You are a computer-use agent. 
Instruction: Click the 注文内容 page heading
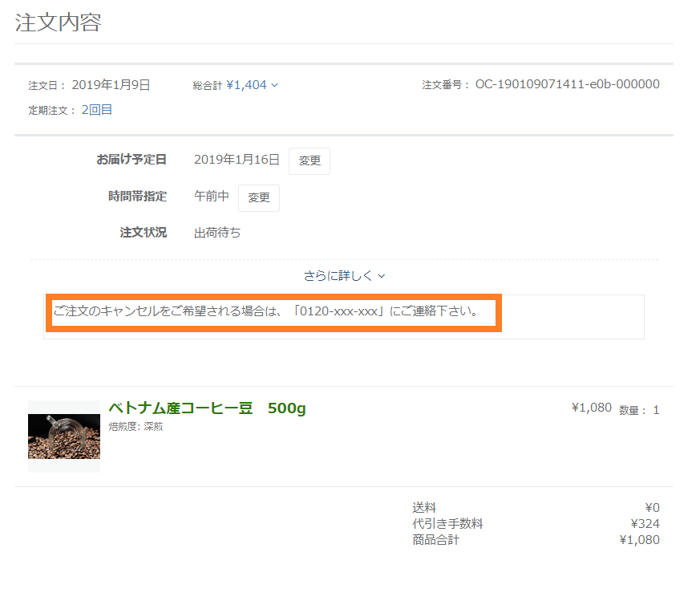point(59,22)
